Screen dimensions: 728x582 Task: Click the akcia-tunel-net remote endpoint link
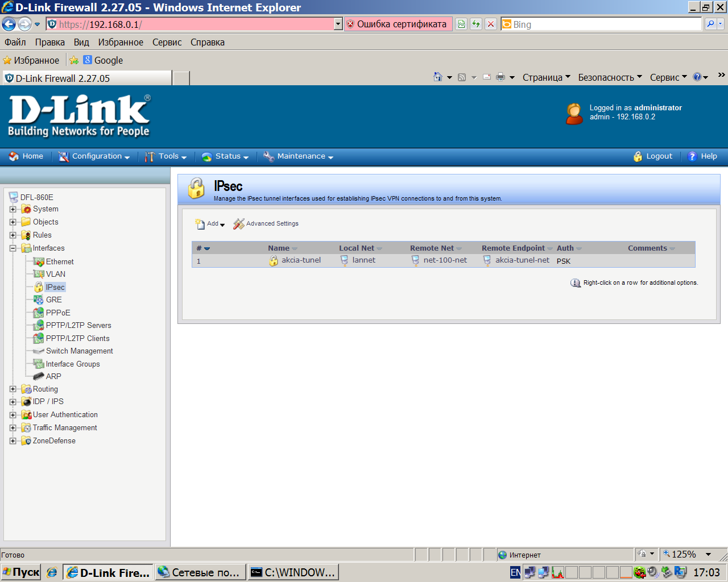coord(522,260)
